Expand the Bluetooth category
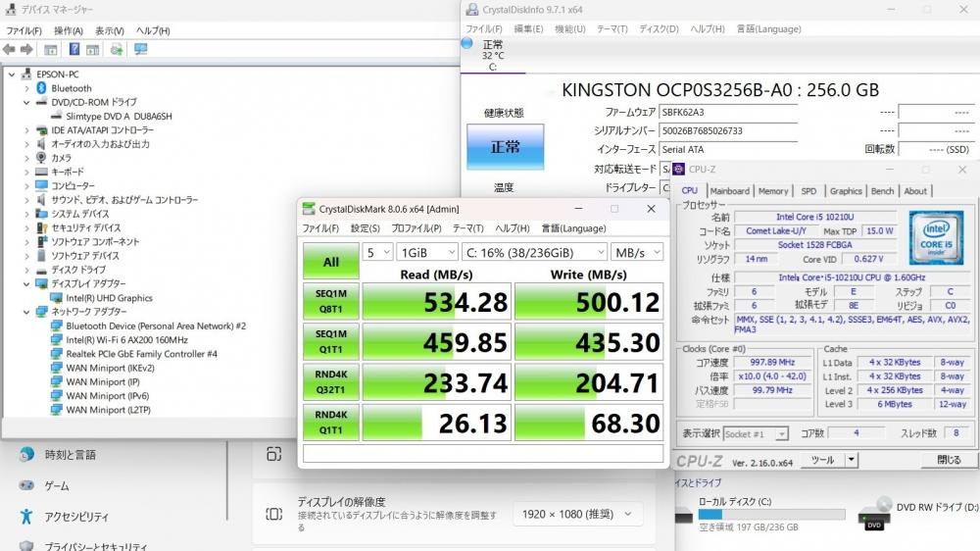The image size is (980, 551). [x=26, y=88]
